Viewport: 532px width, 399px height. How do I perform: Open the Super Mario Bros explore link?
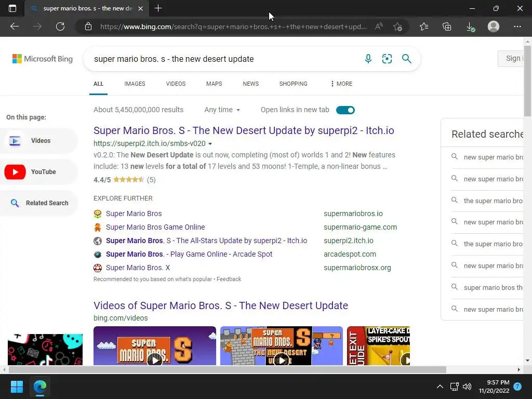pos(134,214)
